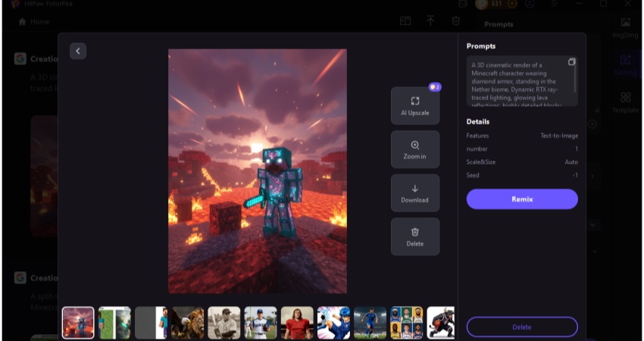Click the back arrow button in preview
The width and height of the screenshot is (644, 341).
[x=78, y=52]
